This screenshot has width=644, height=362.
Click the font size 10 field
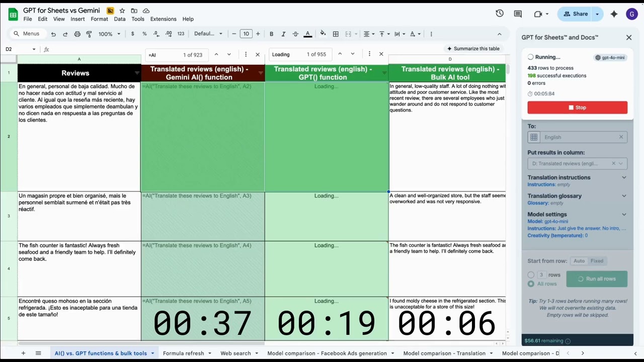[x=246, y=34]
